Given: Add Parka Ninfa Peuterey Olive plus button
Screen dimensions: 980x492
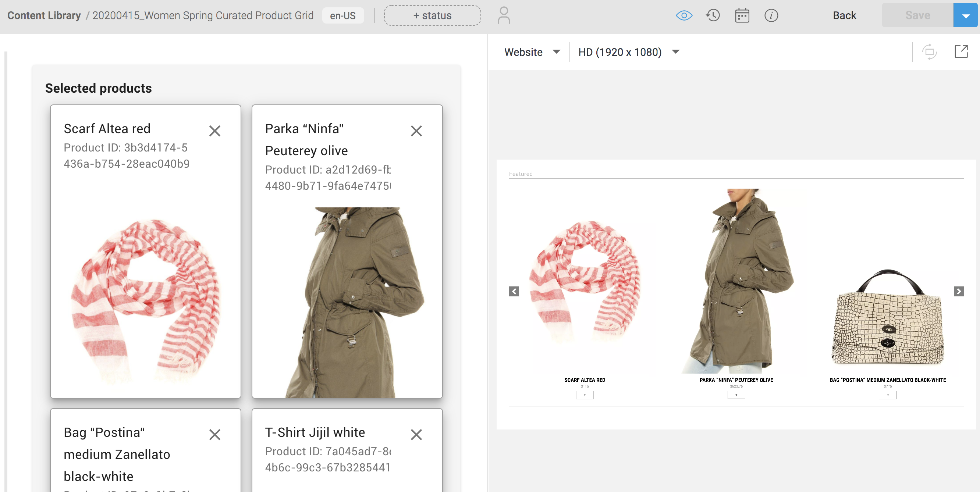Looking at the screenshot, I should point(736,395).
